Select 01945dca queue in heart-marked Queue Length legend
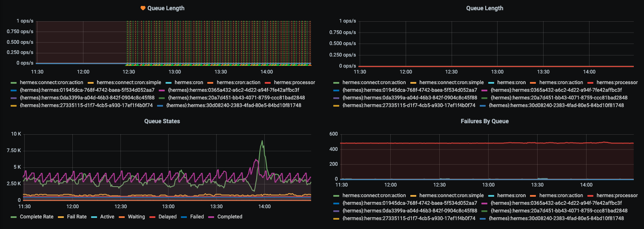 (87, 90)
